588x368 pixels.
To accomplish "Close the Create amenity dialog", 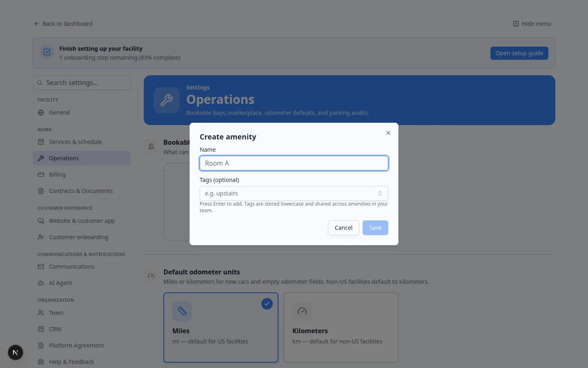I will click(388, 133).
